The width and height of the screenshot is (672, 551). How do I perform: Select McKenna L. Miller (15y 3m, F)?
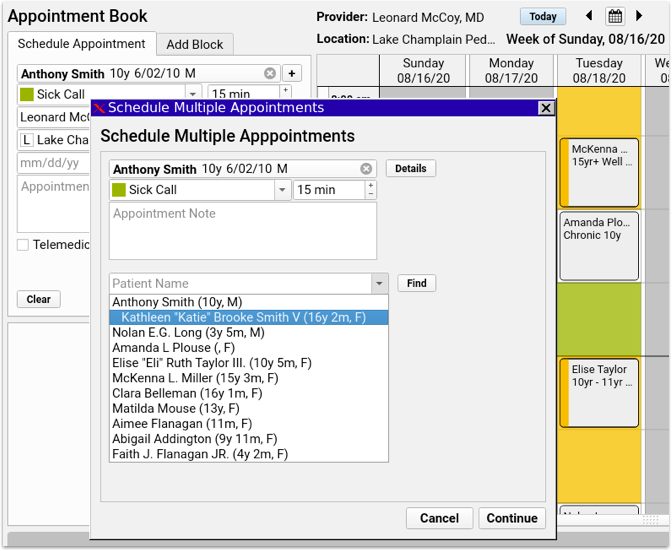point(249,378)
